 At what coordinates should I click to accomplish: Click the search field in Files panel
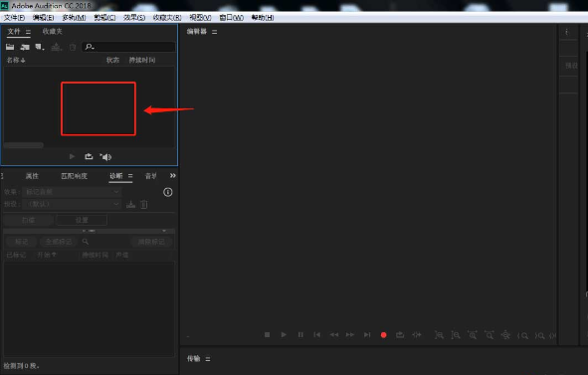128,47
